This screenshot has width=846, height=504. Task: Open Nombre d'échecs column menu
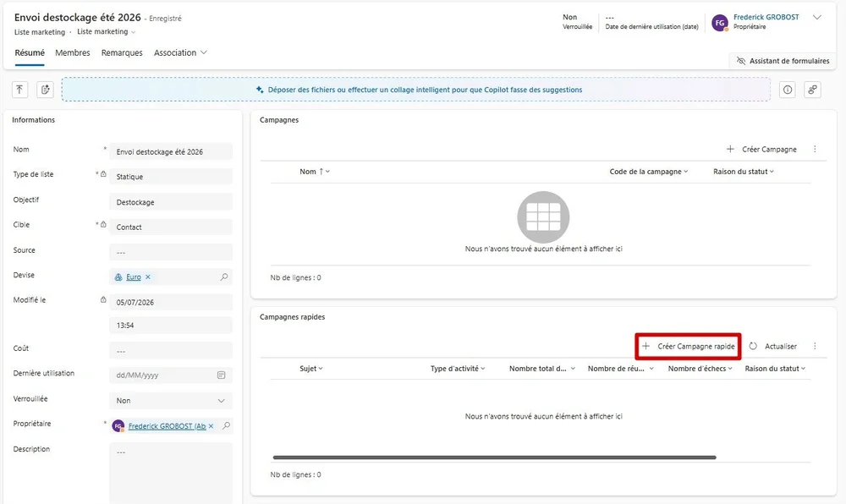click(700, 369)
